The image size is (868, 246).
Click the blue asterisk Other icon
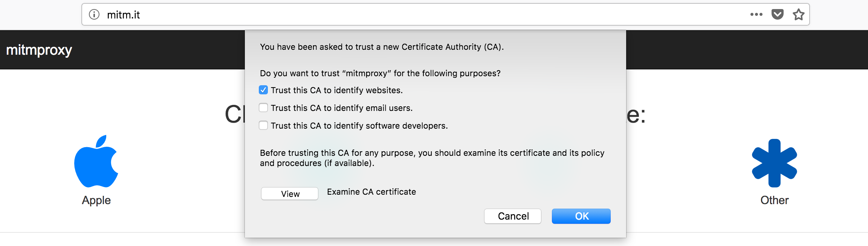(x=774, y=163)
